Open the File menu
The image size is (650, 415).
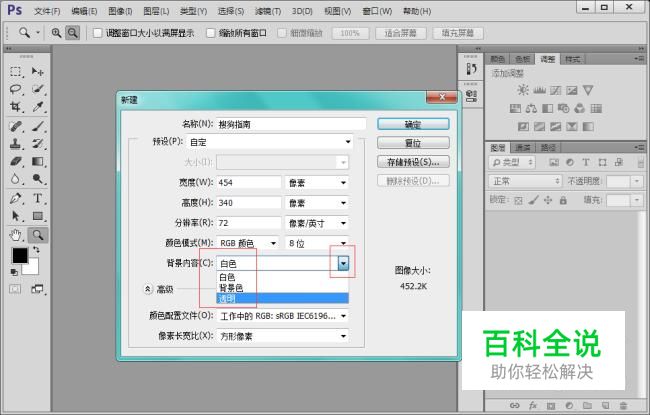click(x=47, y=11)
